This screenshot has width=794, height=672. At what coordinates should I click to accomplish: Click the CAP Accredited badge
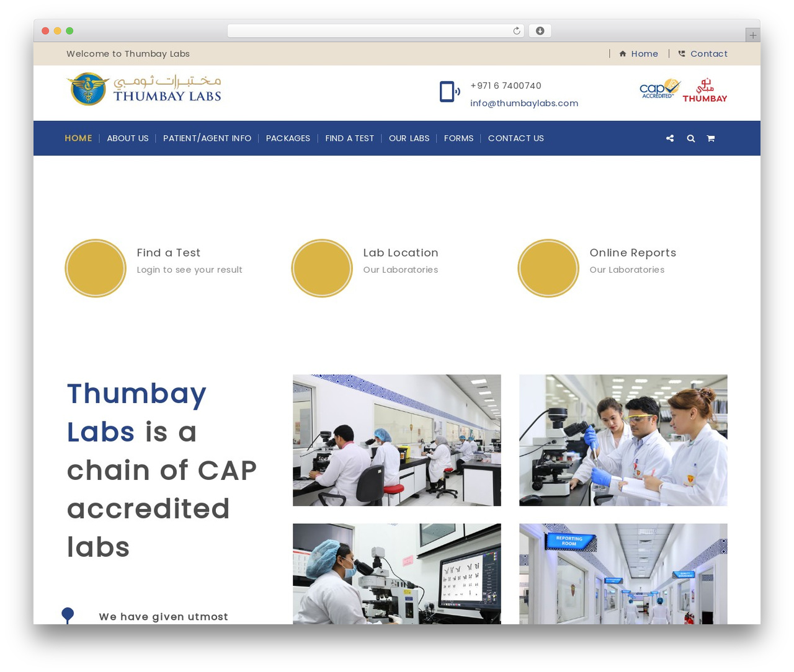660,89
